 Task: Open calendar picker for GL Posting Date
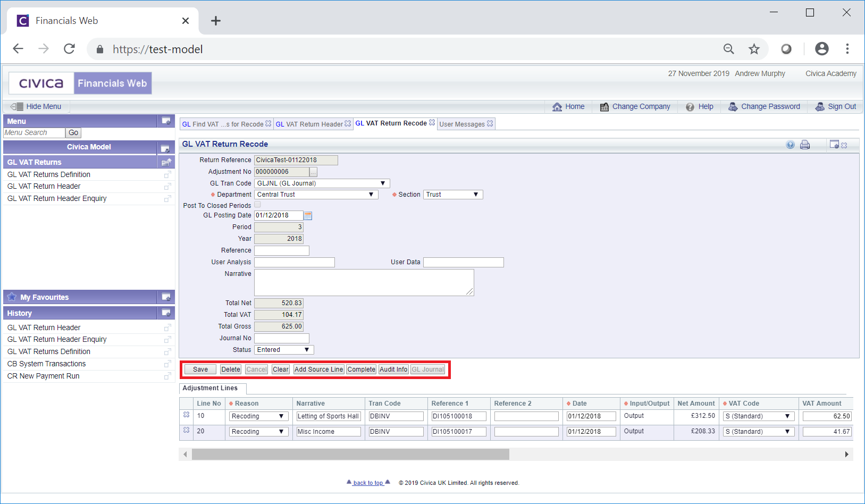tap(308, 216)
